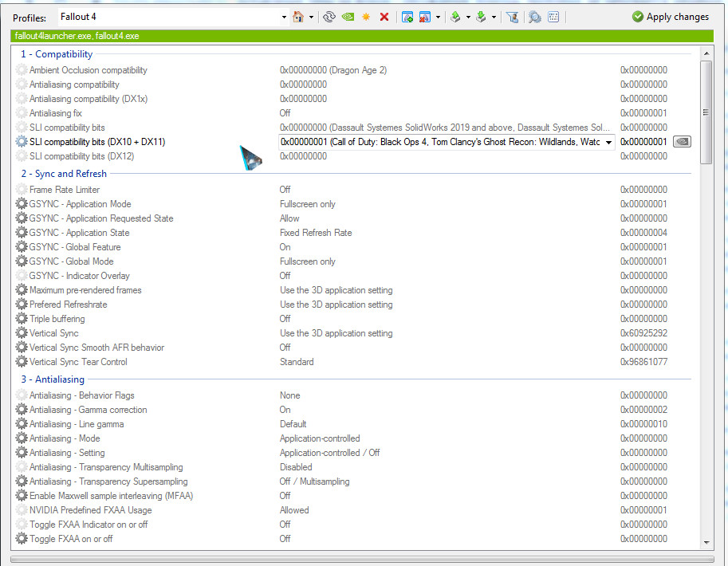Screen dimensions: 728x566
Task: Open the Profiles combo box showing Fallout 4
Action: (173, 18)
